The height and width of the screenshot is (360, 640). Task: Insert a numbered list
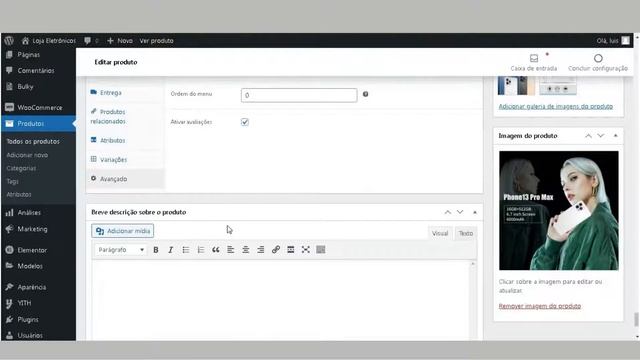pyautogui.click(x=201, y=250)
